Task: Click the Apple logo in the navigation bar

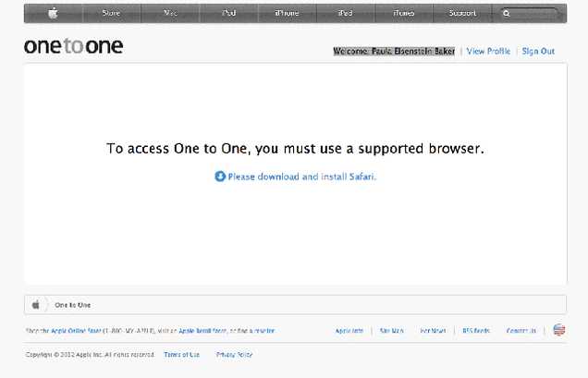Action: tap(54, 13)
